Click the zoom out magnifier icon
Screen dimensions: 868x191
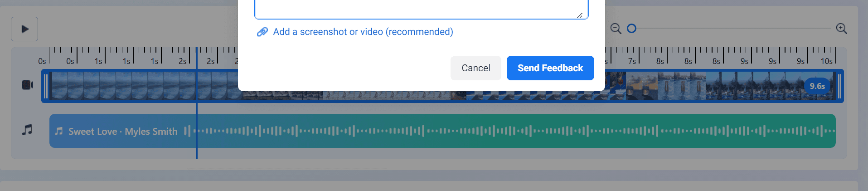(616, 29)
